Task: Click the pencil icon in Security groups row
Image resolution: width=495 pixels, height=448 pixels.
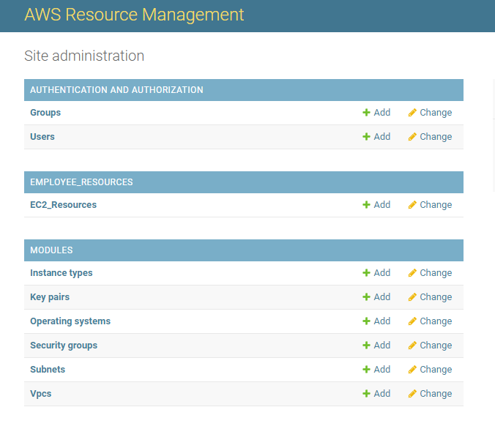Action: tap(412, 345)
